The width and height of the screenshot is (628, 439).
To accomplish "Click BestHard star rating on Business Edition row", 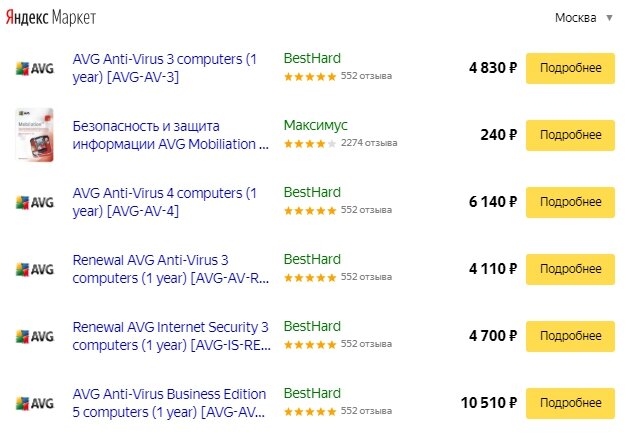I will point(310,411).
